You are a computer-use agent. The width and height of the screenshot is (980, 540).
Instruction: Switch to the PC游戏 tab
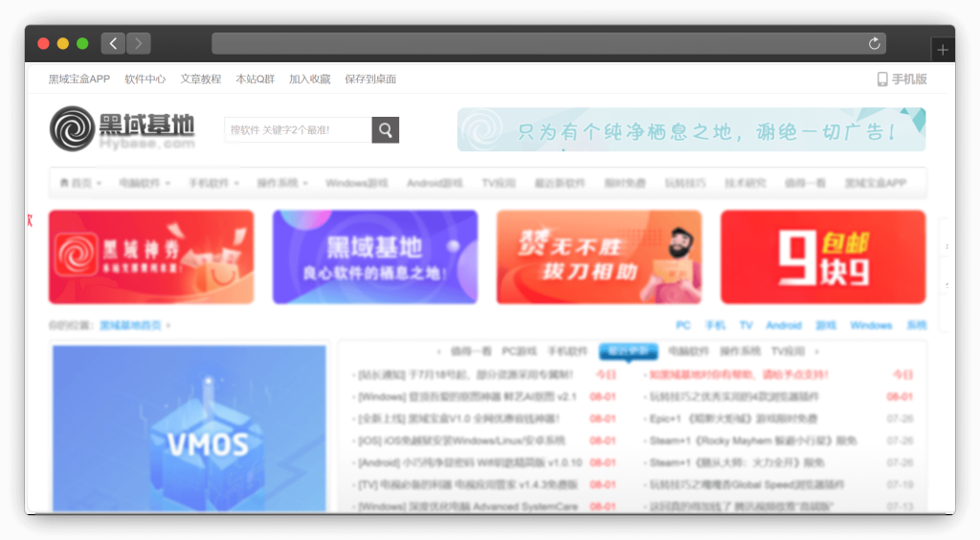tap(520, 351)
